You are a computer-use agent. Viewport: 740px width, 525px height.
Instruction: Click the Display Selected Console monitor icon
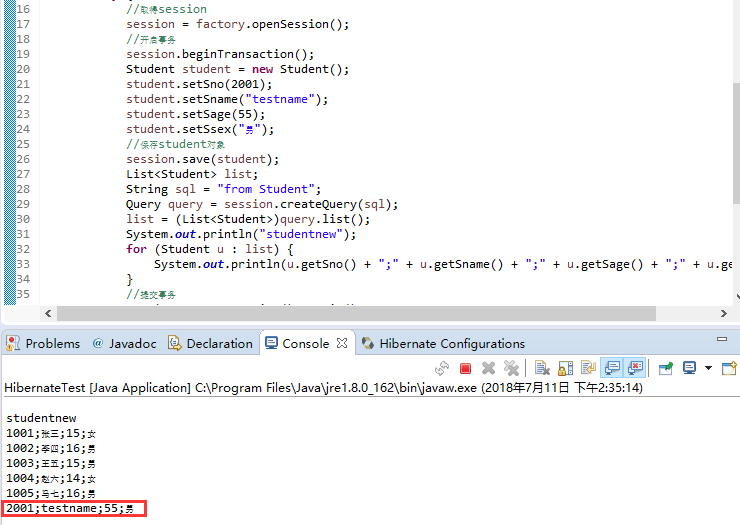click(689, 368)
